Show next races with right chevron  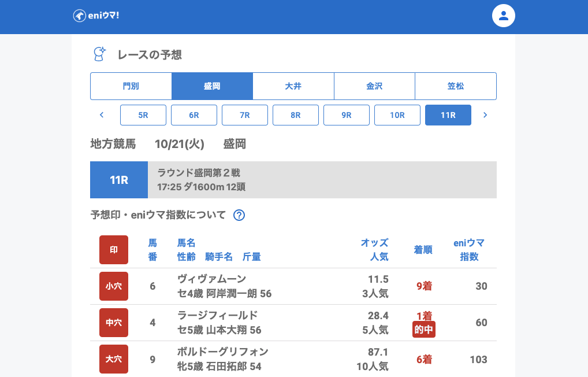click(485, 115)
